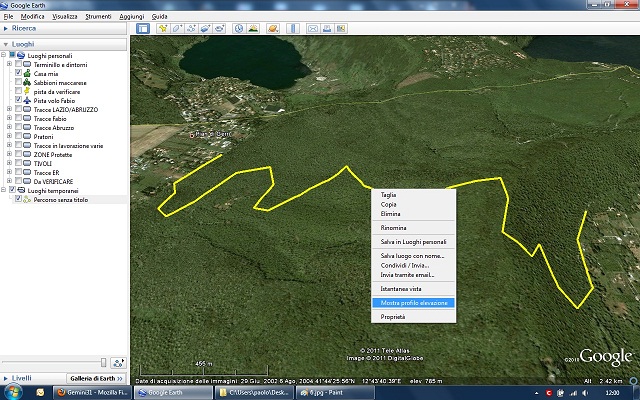Click the folder icon next to Pratoni
640x400 pixels.
coord(27,137)
